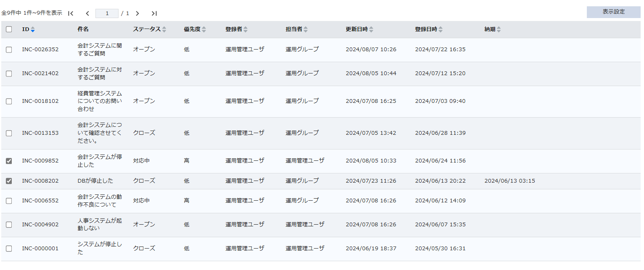Click the page number input field
644x270 pixels.
click(107, 13)
